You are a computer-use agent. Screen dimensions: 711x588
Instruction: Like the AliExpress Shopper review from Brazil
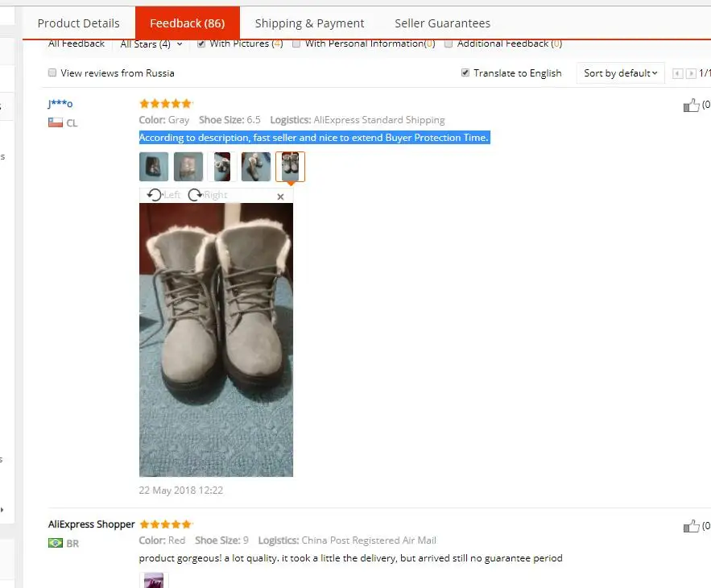tap(692, 526)
